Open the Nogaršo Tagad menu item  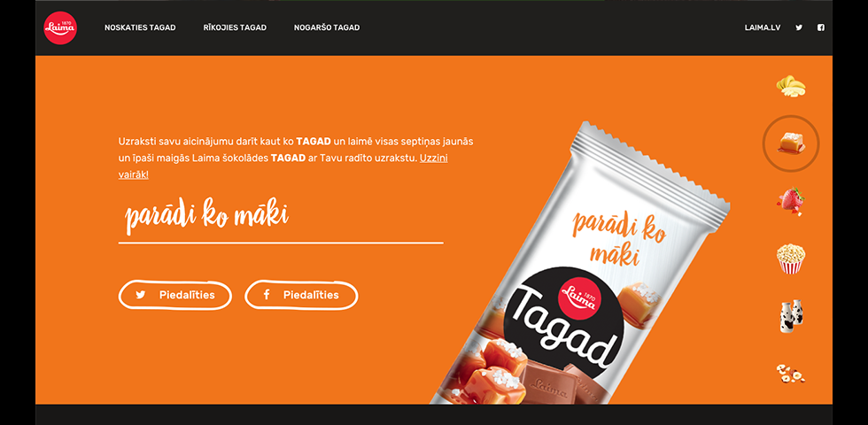click(327, 27)
